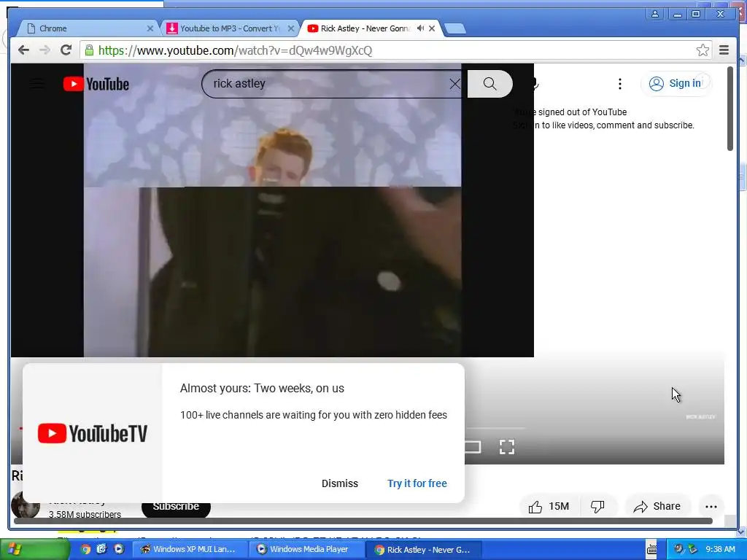The height and width of the screenshot is (560, 747).
Task: Click the YouTubeTV logo in promo
Action: pos(93,433)
